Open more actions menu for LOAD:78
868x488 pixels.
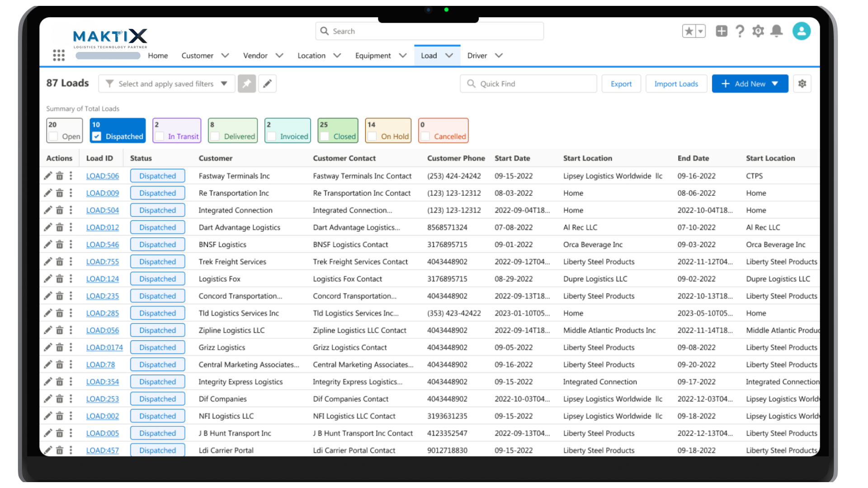coord(71,365)
